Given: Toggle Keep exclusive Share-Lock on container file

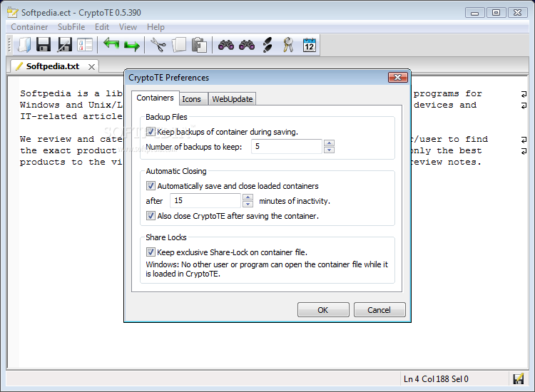Looking at the screenshot, I should [x=151, y=252].
